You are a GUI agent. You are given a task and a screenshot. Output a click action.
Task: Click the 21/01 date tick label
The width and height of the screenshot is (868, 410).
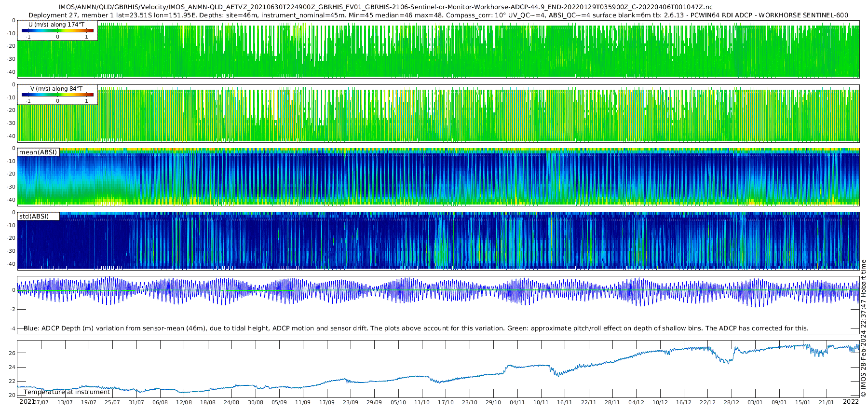(x=827, y=402)
